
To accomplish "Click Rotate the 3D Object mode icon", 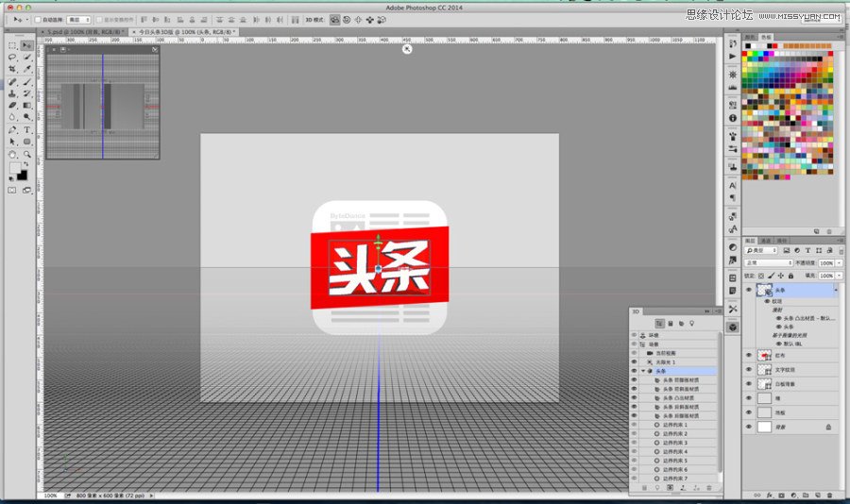I will click(335, 20).
